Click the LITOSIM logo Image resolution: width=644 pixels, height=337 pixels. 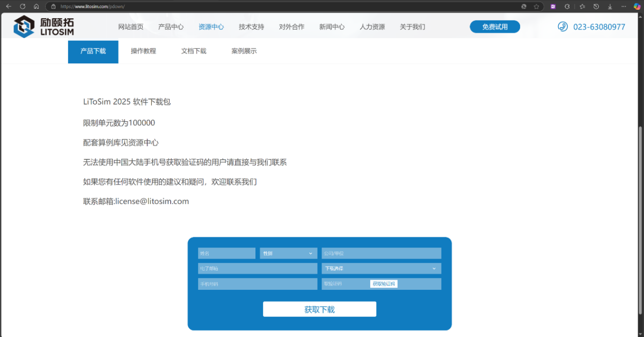[43, 26]
